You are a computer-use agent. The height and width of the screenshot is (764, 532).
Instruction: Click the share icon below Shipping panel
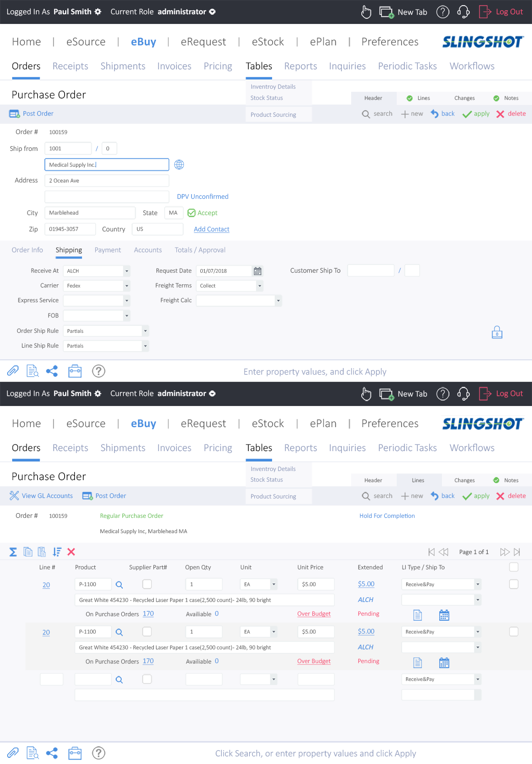(52, 371)
